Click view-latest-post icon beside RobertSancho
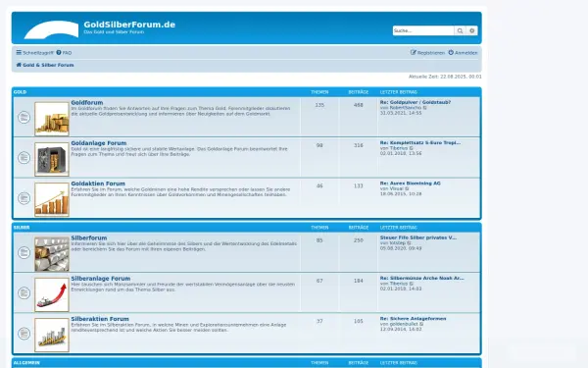The height and width of the screenshot is (368, 588). [425, 108]
